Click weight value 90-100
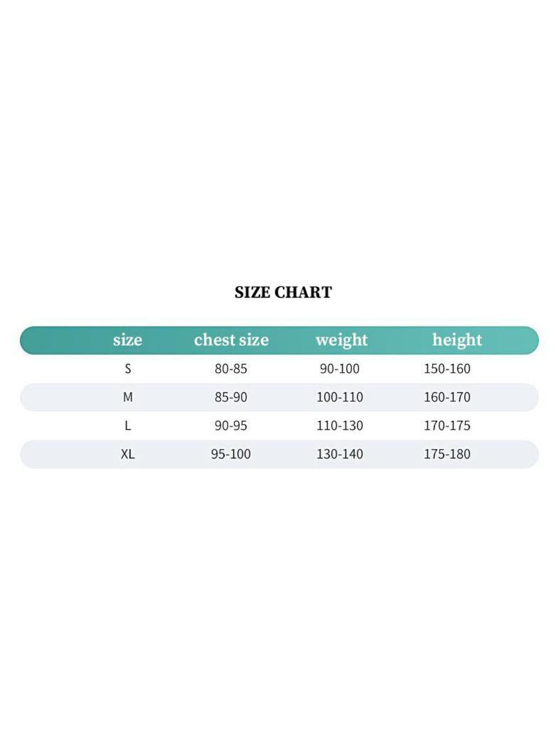Viewport: 560px width, 734px height. [x=339, y=369]
